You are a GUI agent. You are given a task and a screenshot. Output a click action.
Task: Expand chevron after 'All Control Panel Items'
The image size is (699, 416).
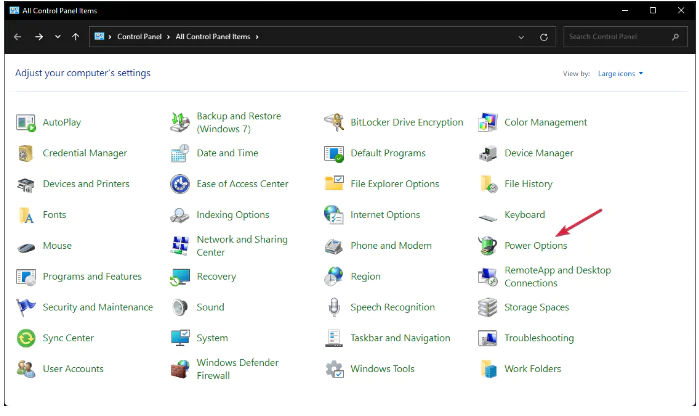[x=257, y=37]
